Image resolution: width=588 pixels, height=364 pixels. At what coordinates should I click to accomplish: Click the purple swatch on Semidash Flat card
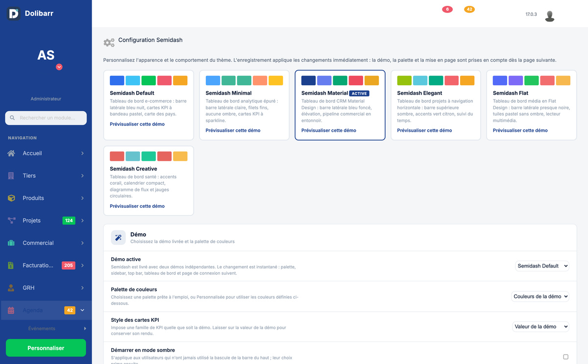point(516,80)
